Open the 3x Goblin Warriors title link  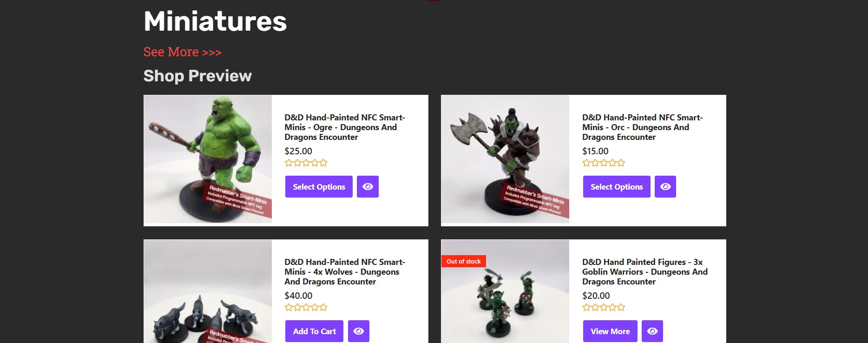645,272
